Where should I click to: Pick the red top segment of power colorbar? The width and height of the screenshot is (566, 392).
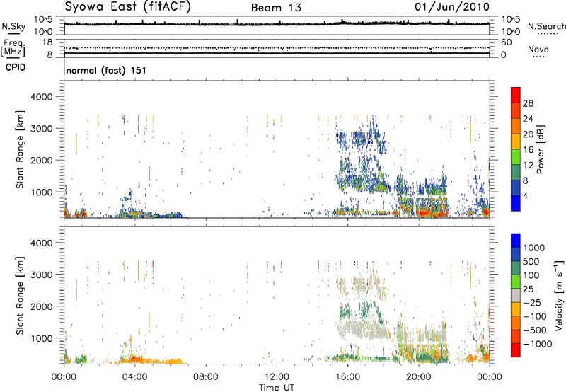[516, 95]
